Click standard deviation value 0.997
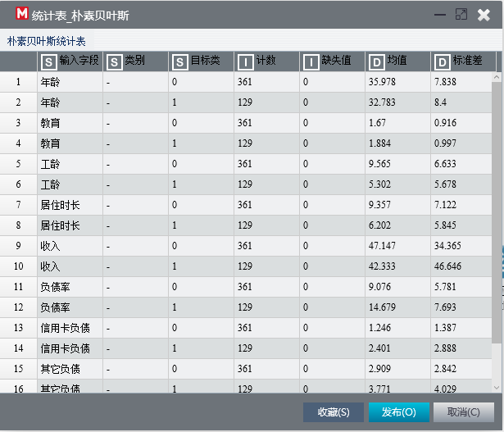 point(445,143)
